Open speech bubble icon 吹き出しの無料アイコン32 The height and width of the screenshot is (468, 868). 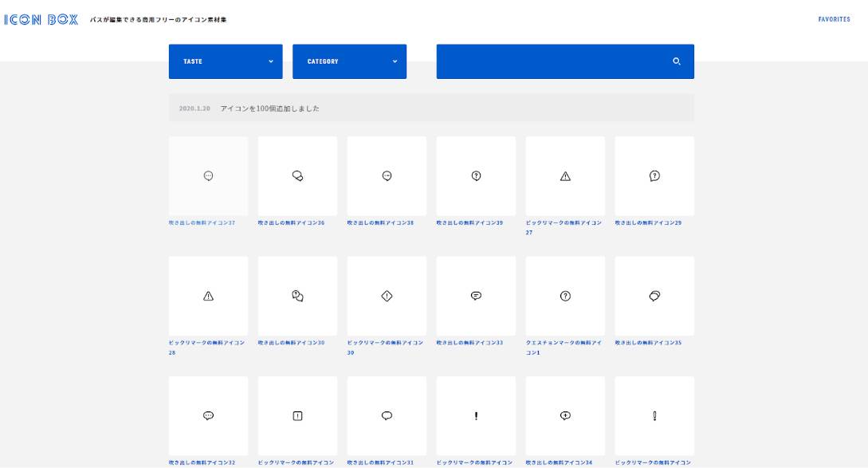[x=208, y=415]
